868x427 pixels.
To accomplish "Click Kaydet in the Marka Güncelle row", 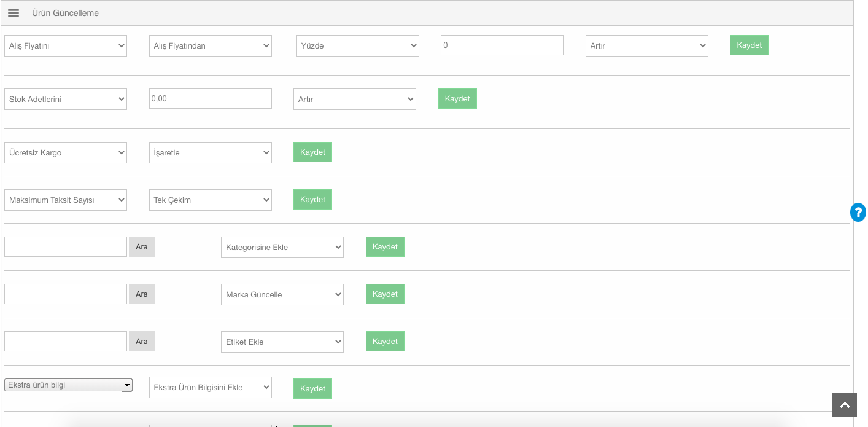I will [x=385, y=294].
